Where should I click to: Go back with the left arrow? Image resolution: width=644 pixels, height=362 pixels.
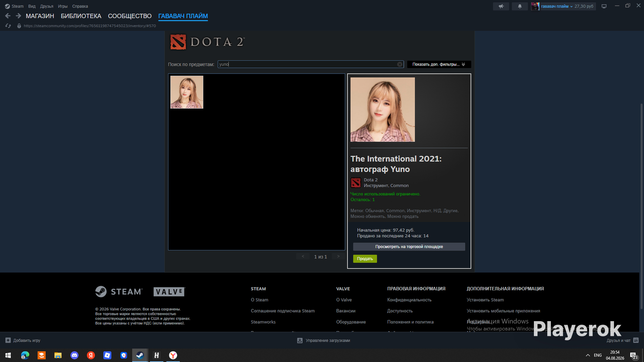pyautogui.click(x=8, y=16)
